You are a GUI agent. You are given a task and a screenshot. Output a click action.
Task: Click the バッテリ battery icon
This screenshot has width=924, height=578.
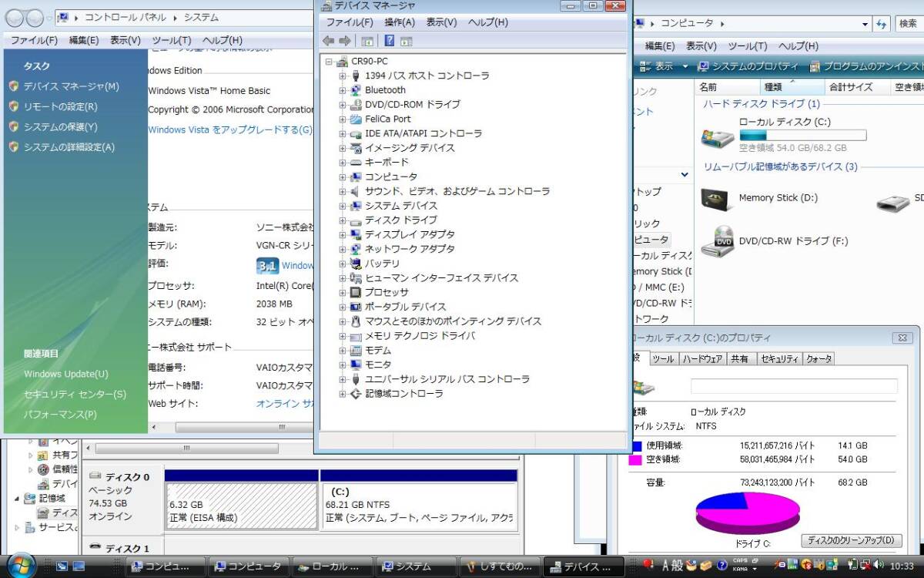pyautogui.click(x=356, y=264)
